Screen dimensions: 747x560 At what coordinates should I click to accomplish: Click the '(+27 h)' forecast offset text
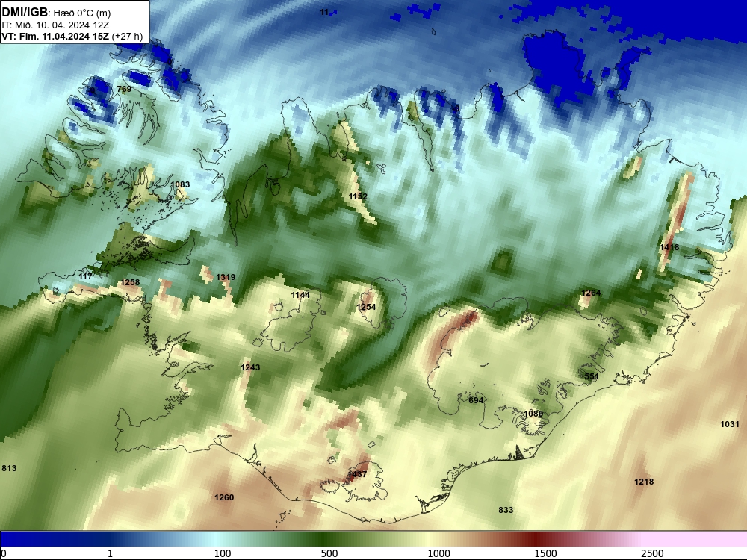pyautogui.click(x=127, y=37)
